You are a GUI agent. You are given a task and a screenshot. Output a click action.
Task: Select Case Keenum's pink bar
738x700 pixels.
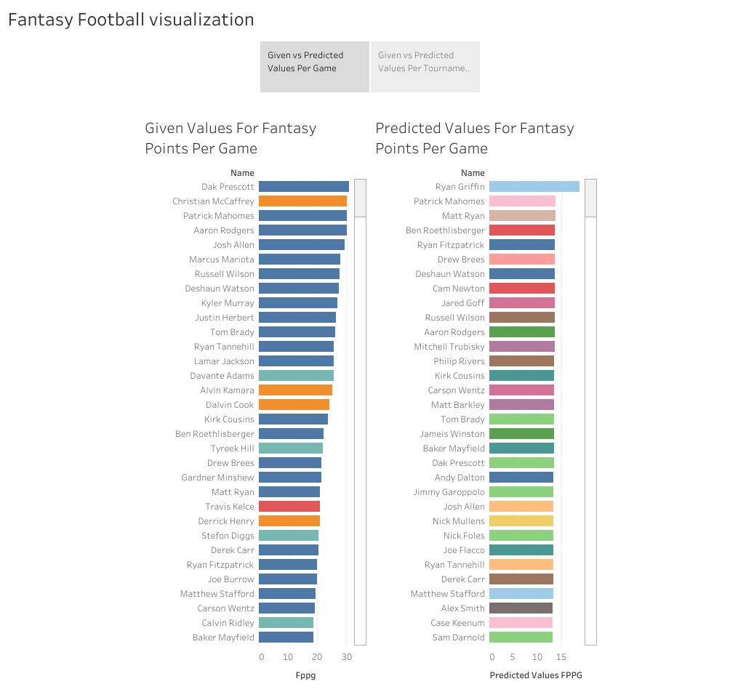tap(520, 622)
